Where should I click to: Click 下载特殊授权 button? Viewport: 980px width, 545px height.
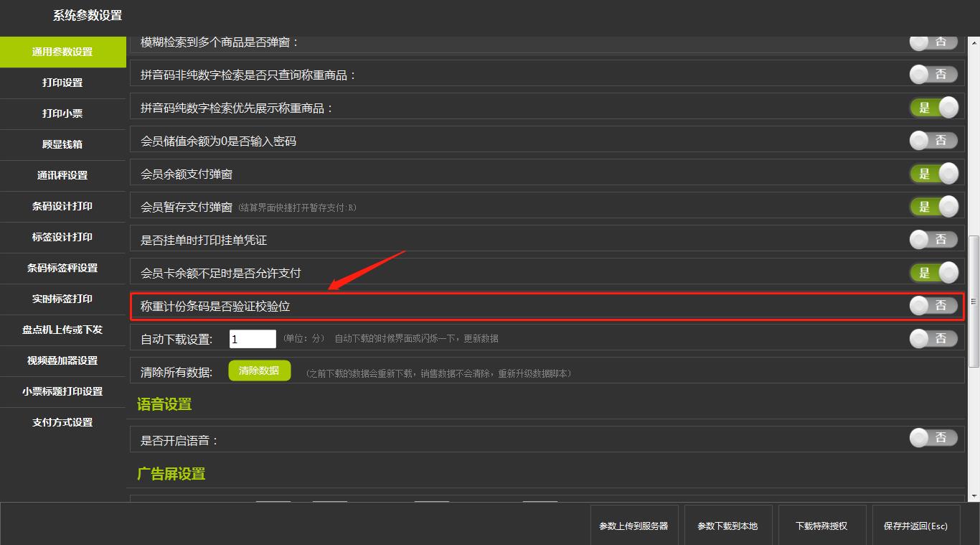(x=821, y=526)
